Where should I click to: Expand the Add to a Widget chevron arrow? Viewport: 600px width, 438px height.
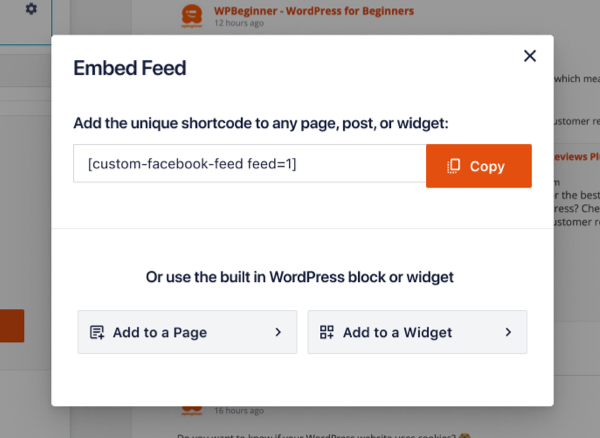[x=508, y=332]
